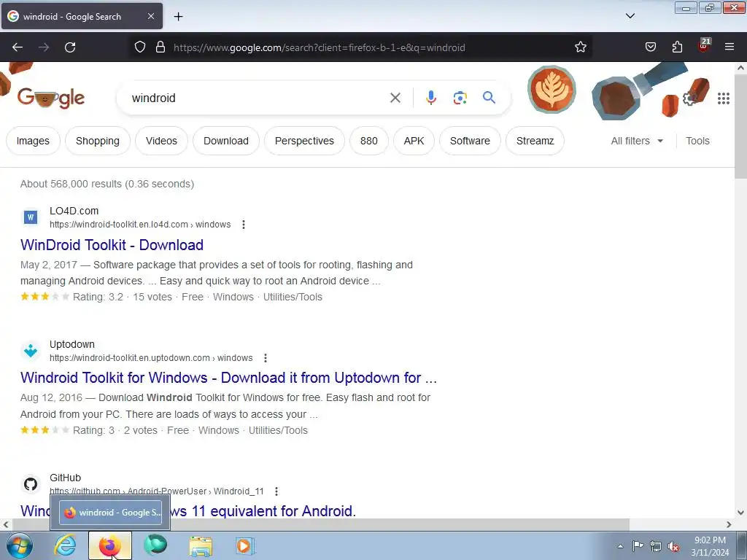747x560 pixels.
Task: Filter results by Videos
Action: tap(161, 141)
